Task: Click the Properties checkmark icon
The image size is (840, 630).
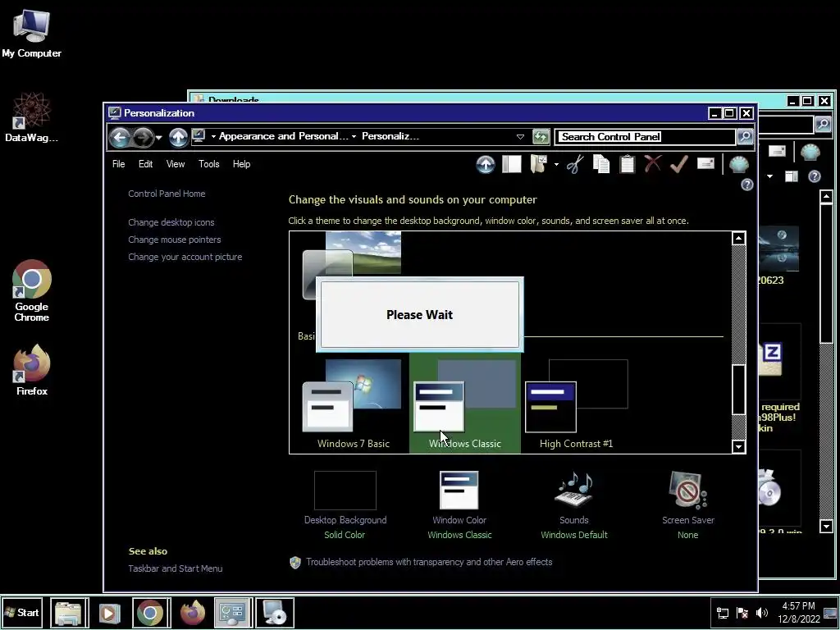Action: (x=678, y=164)
